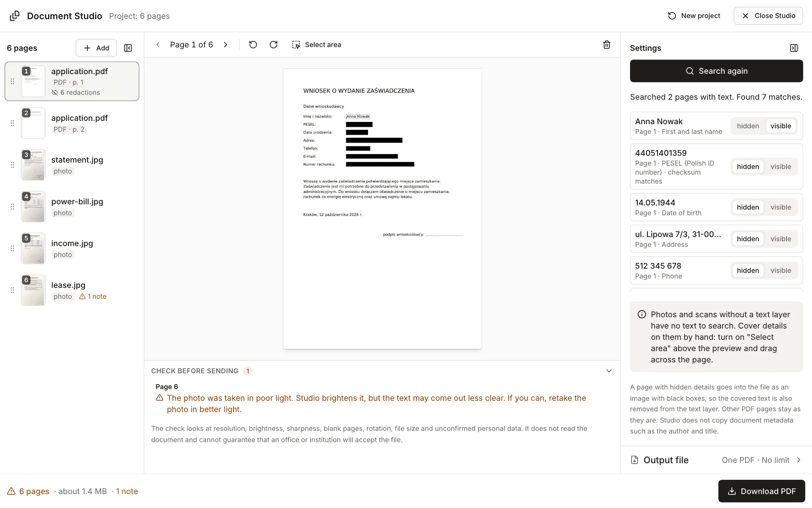Open application.pdf page 2
The image size is (812, 508).
click(x=72, y=123)
